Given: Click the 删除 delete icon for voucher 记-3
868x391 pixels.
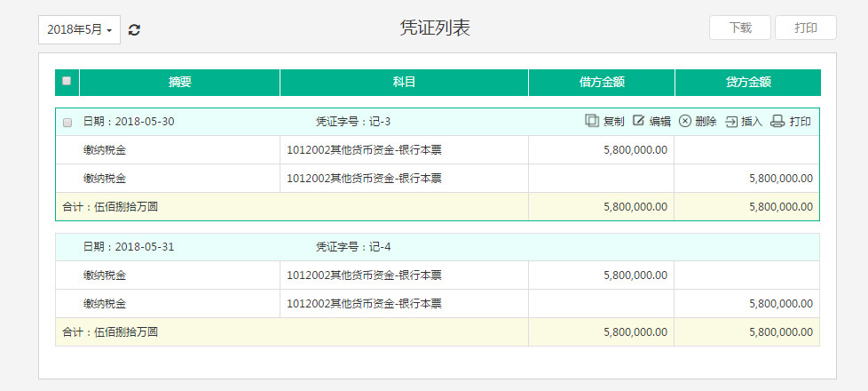Looking at the screenshot, I should pos(685,121).
